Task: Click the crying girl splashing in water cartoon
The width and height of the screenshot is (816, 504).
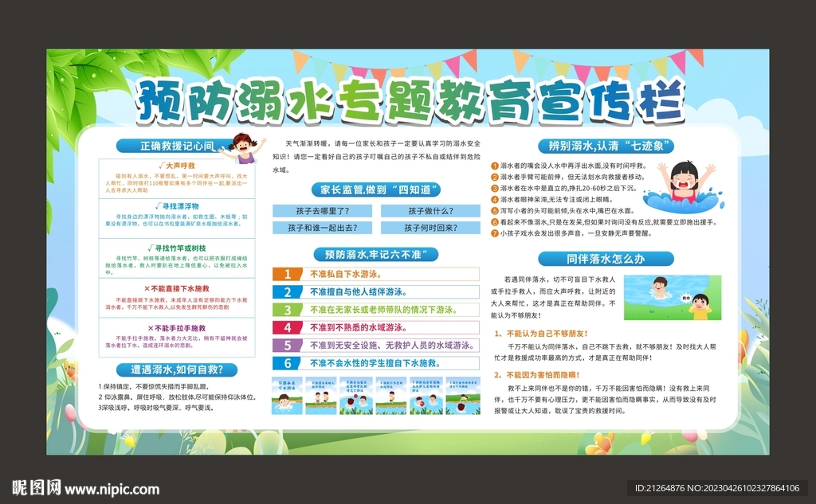Action: pyautogui.click(x=683, y=187)
